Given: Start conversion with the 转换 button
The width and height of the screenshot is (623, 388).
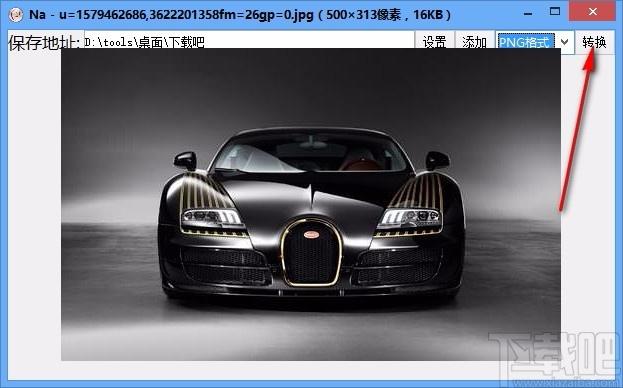Looking at the screenshot, I should pos(594,41).
